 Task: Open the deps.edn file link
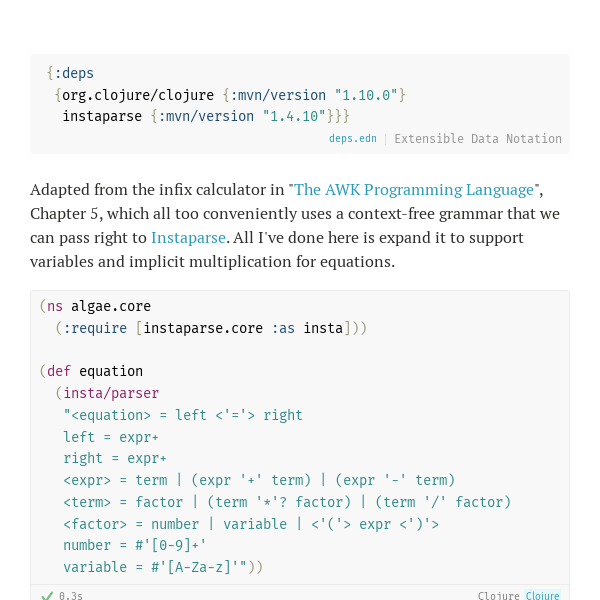[x=352, y=139]
